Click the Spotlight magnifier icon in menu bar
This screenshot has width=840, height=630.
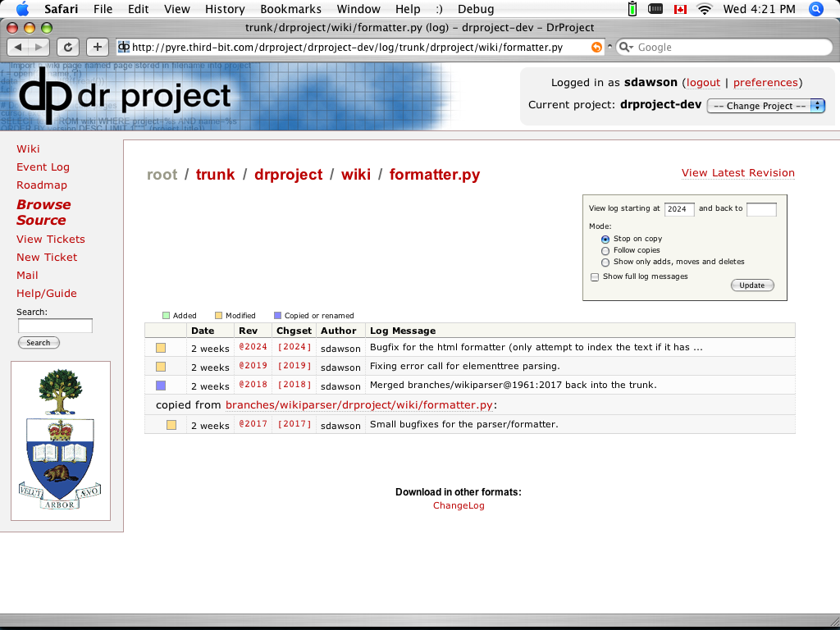coord(816,9)
